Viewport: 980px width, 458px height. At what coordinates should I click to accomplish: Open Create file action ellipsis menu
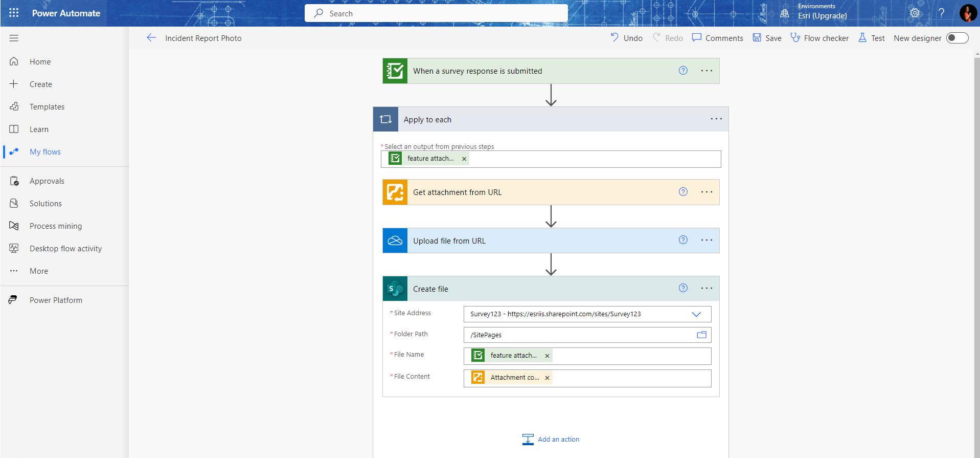coord(706,289)
